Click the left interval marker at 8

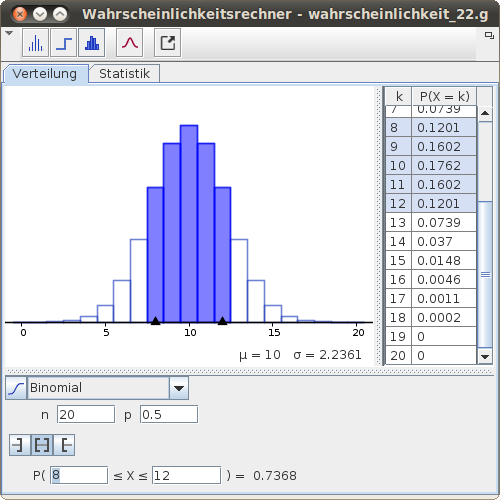click(155, 321)
